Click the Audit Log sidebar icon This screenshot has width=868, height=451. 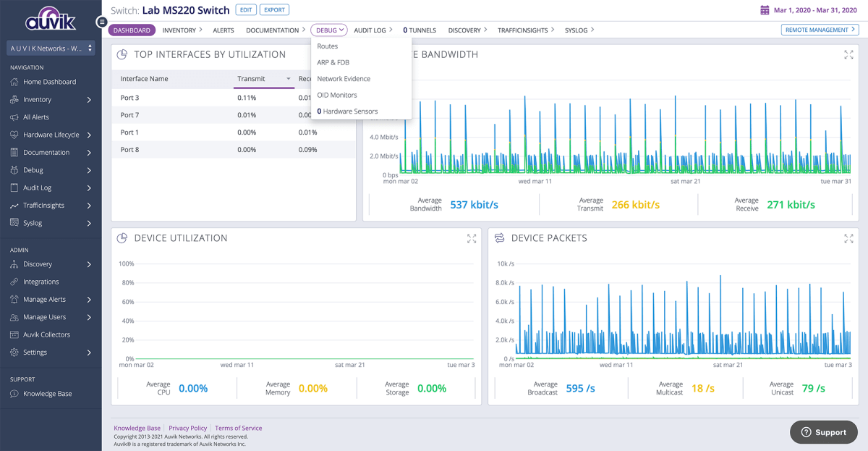point(14,187)
